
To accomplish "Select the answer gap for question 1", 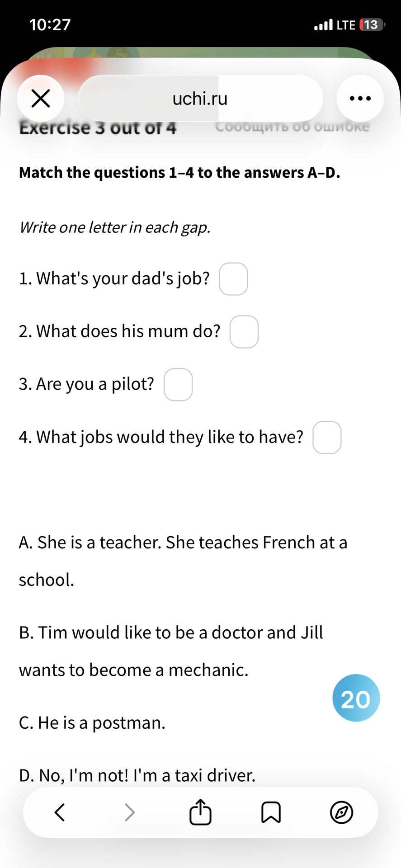I will [233, 279].
